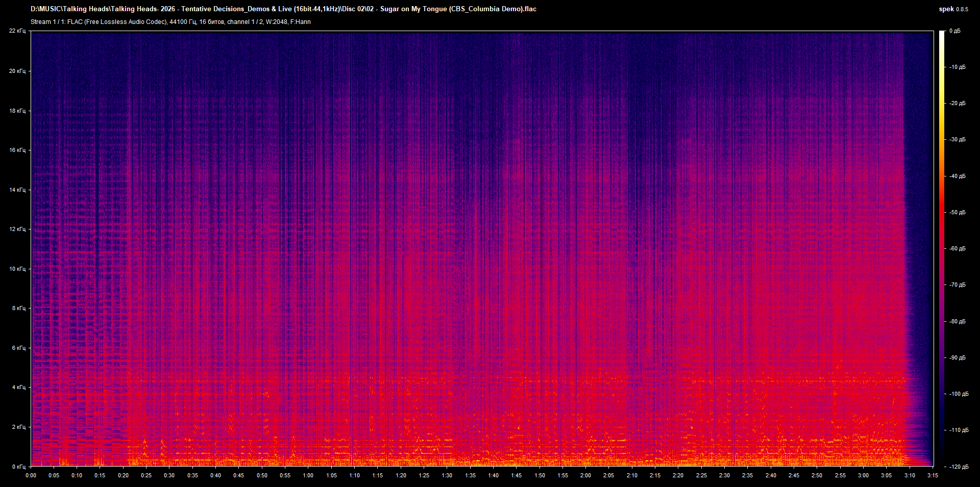Click the track title 'Sugar on My Tongue'
The width and height of the screenshot is (980, 487).
tap(413, 9)
